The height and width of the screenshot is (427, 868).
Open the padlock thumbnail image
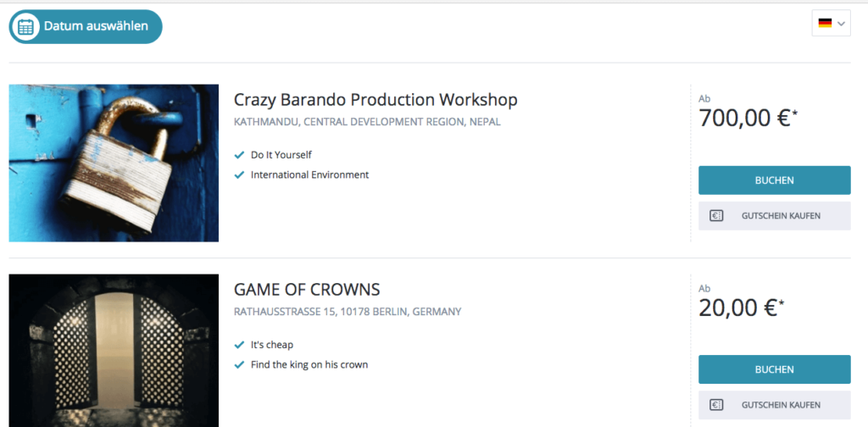(x=114, y=163)
